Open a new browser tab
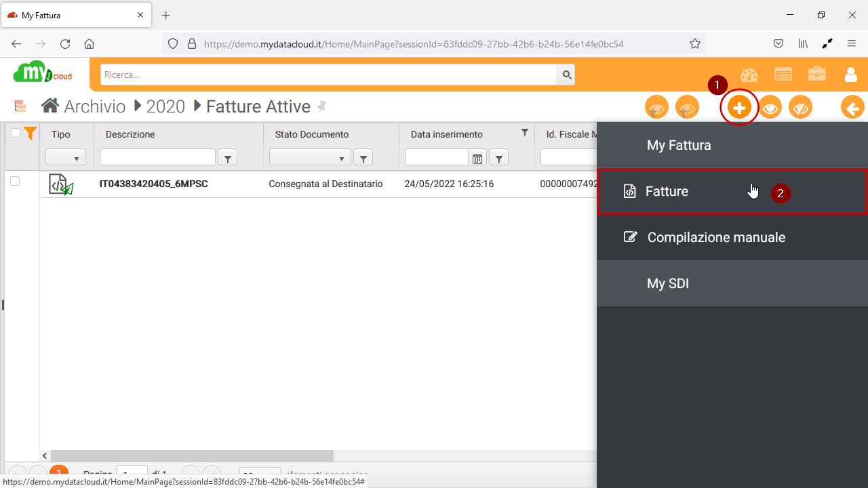The image size is (868, 488). click(166, 15)
